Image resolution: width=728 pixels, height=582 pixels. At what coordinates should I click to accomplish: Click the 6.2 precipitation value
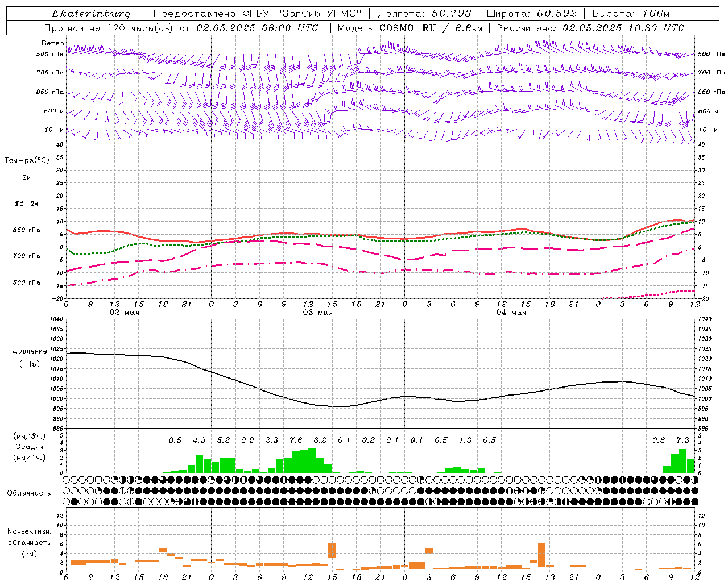point(320,440)
